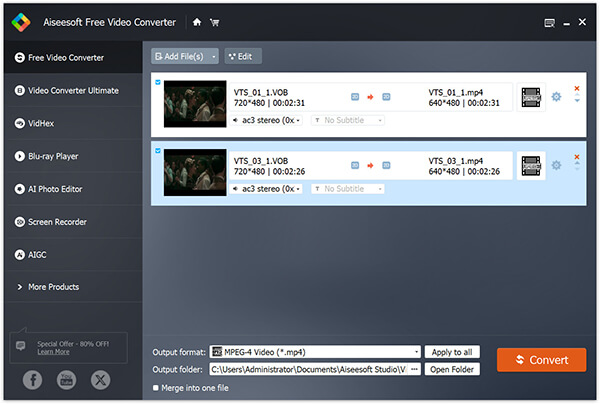The image size is (600, 404).
Task: Move VTS_03_1.VOB up with arrow
Action: (577, 163)
